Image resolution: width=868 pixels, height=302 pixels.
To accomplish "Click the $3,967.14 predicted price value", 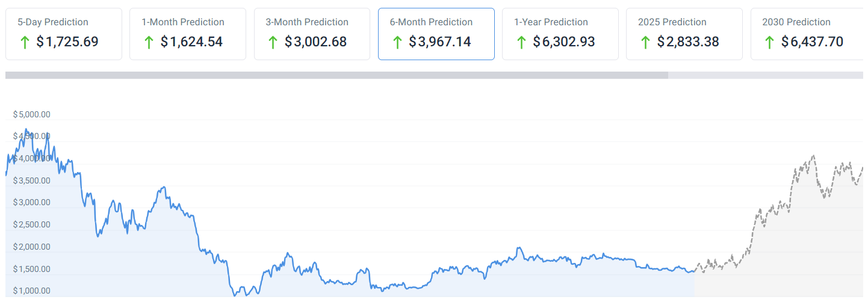I will (x=440, y=42).
